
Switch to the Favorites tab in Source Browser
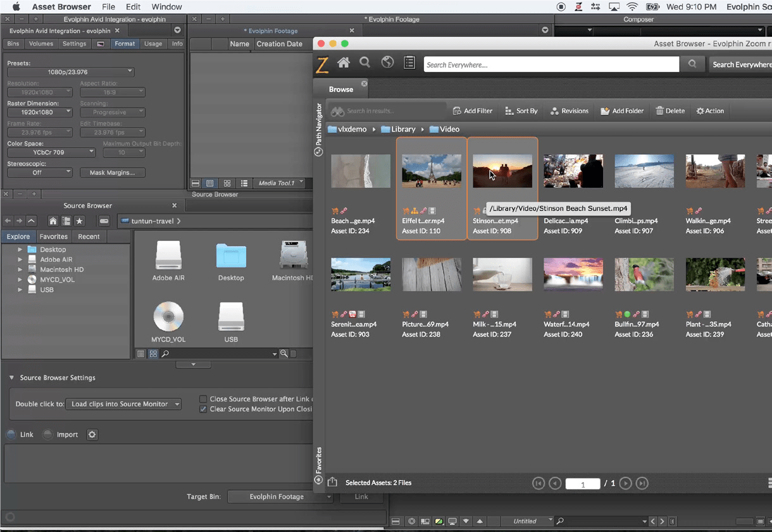pos(54,237)
